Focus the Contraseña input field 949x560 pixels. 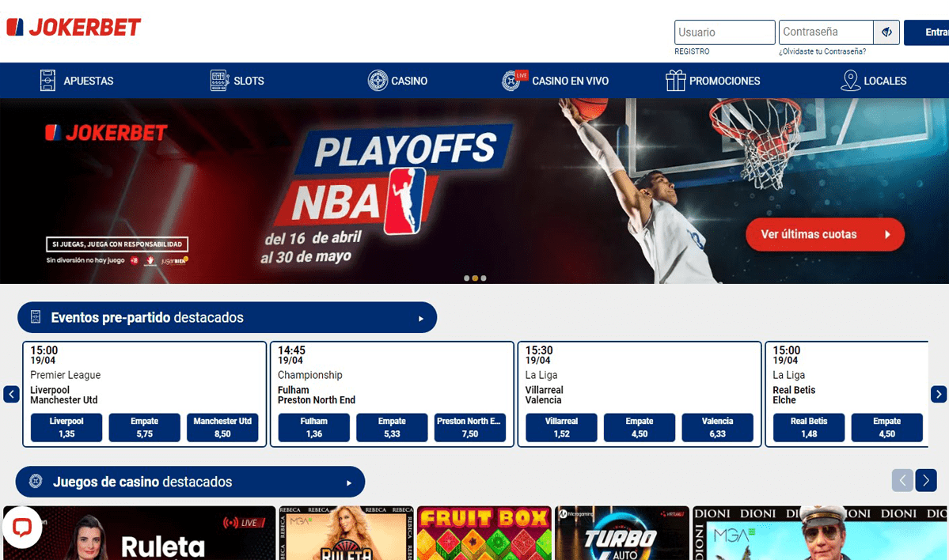826,32
